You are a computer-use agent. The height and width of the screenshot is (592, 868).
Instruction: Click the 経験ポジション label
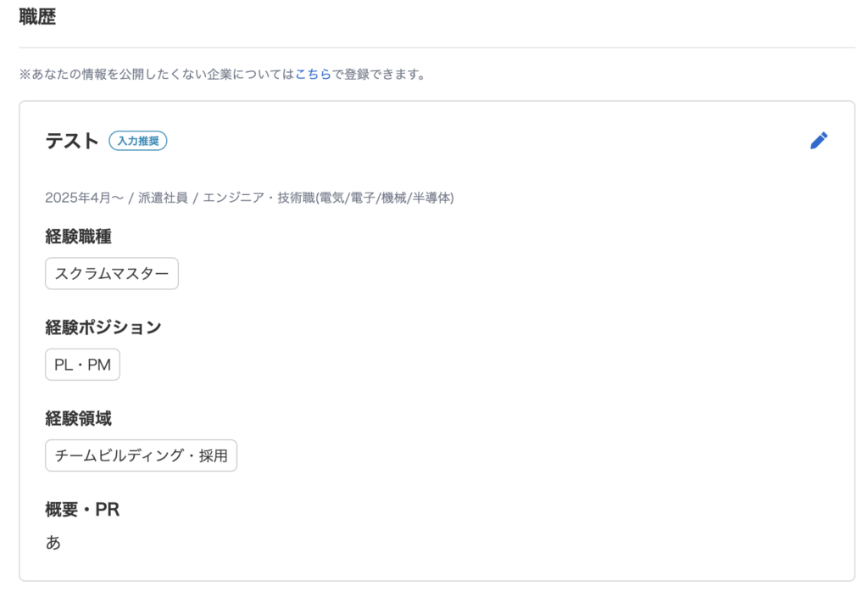point(103,327)
